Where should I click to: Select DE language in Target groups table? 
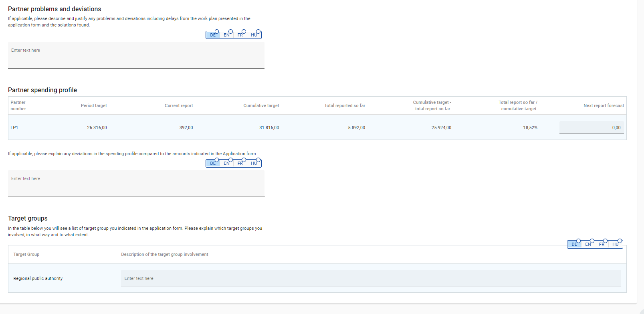[x=574, y=244]
